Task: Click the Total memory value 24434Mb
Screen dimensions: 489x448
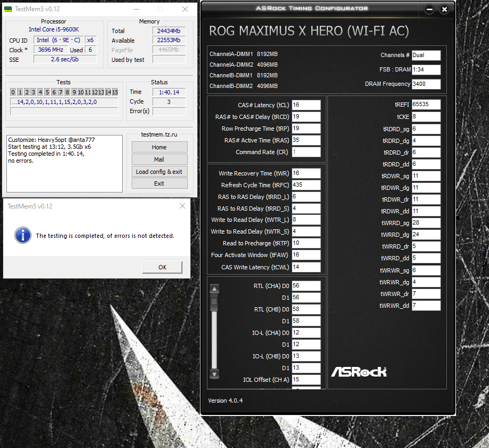Action: 169,31
